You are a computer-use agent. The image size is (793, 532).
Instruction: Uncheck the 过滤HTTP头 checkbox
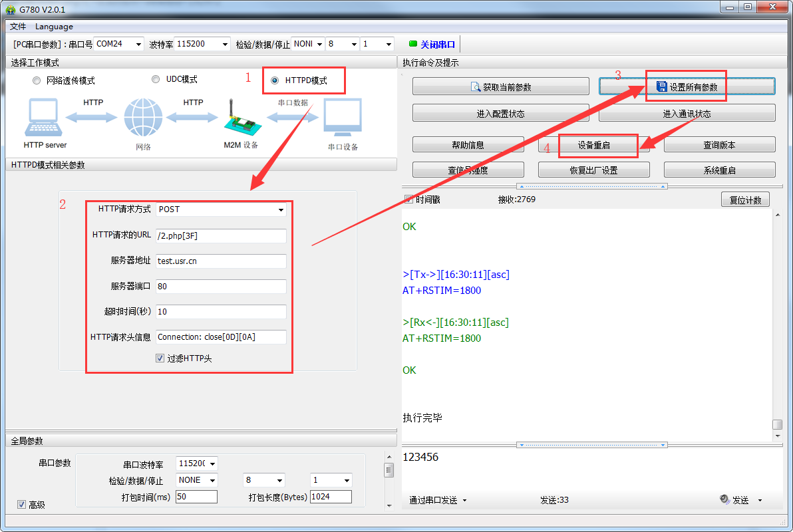[x=160, y=358]
